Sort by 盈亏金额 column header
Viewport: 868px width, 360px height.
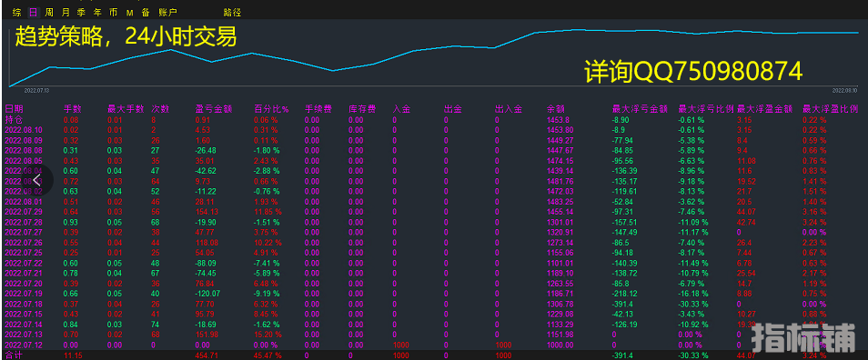214,109
